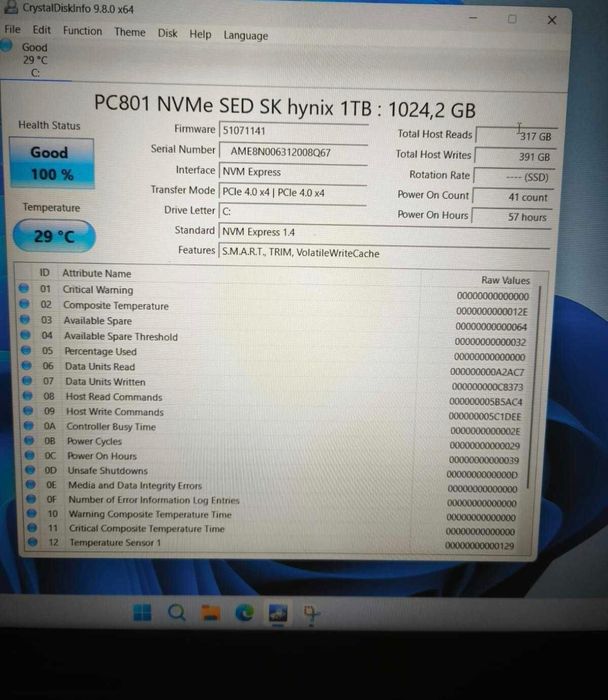Screen dimensions: 608x700
Task: Open the File menu
Action: pos(12,29)
